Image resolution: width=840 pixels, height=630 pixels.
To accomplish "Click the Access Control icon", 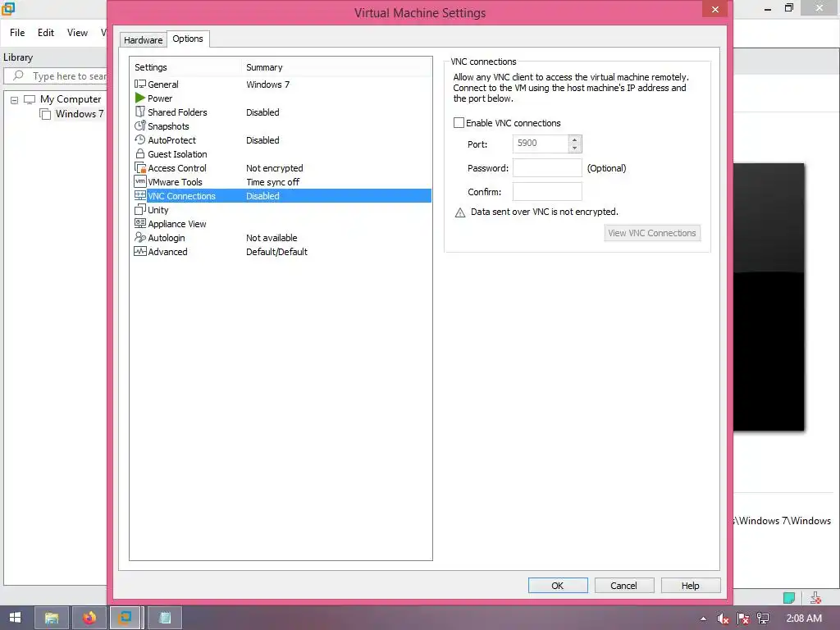I will (139, 167).
